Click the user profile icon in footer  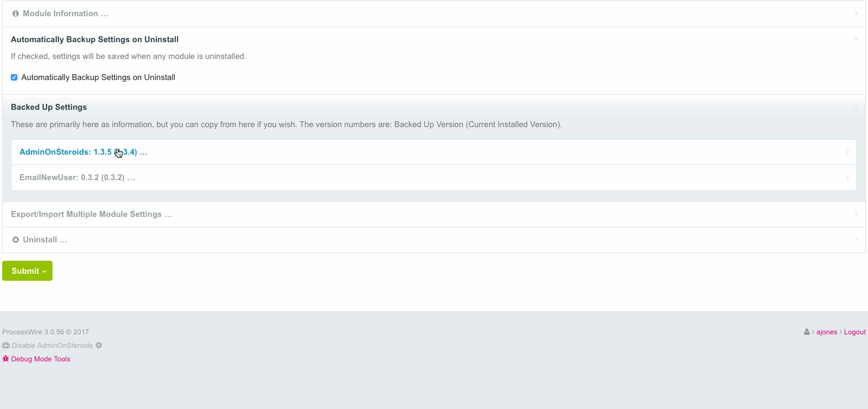[807, 332]
